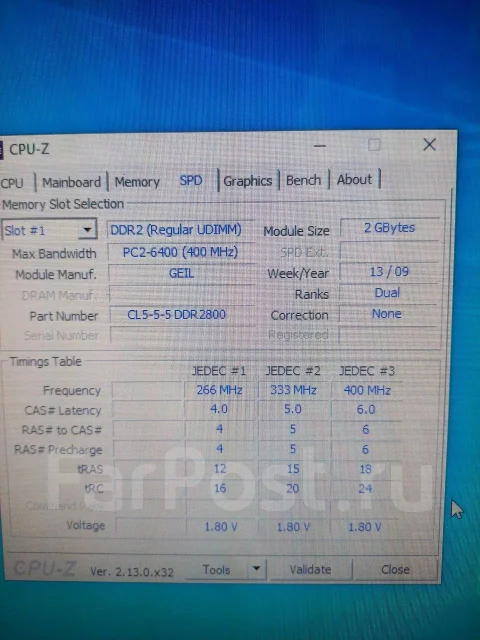The width and height of the screenshot is (480, 640).
Task: Click the Max Bandwidth label
Action: (x=54, y=254)
